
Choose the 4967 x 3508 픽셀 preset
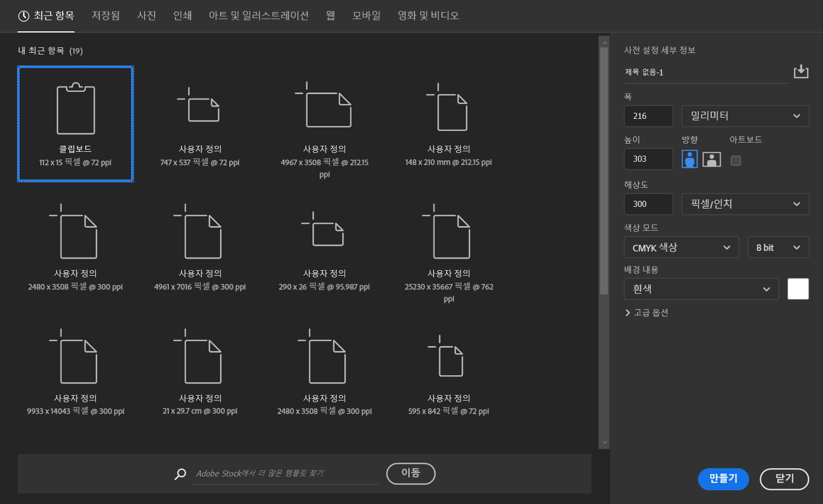pyautogui.click(x=325, y=124)
